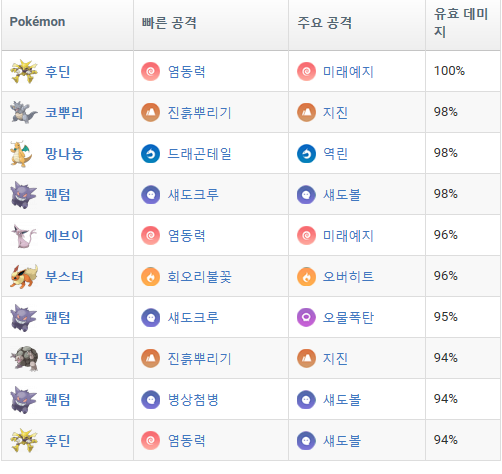Click the dragon type icon beside 드래곤테일

(x=151, y=153)
